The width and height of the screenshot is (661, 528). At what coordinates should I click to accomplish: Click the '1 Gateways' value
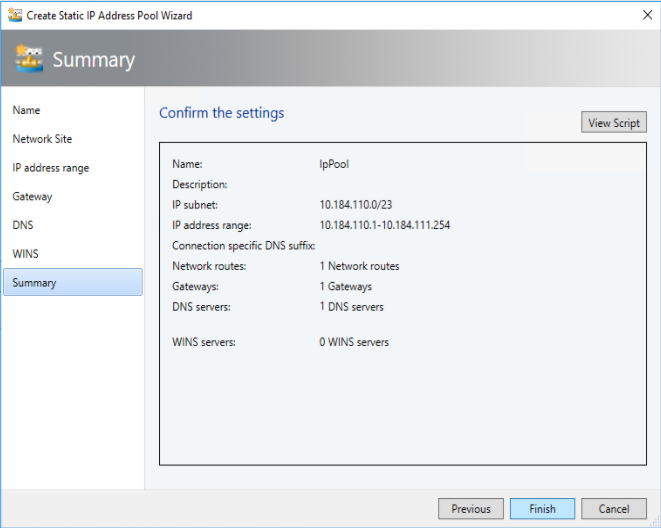(x=345, y=287)
